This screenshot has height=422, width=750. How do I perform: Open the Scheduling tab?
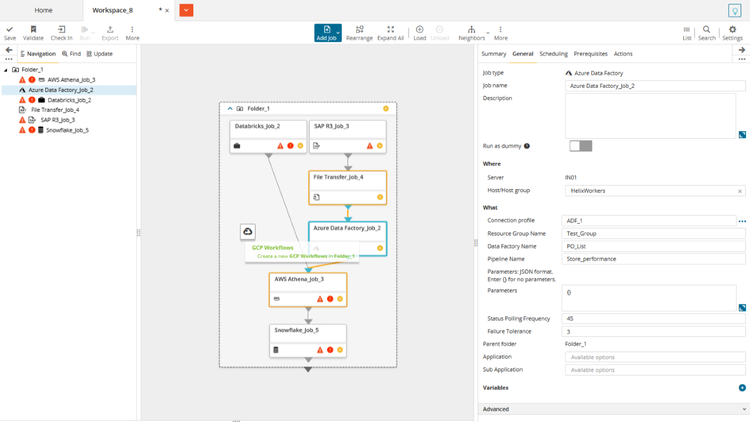(553, 54)
